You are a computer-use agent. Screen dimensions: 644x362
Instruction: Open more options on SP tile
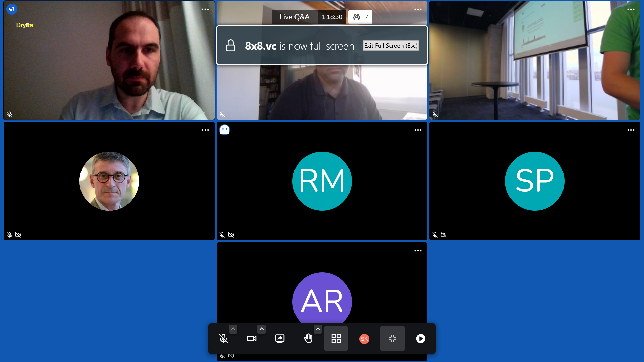[631, 130]
